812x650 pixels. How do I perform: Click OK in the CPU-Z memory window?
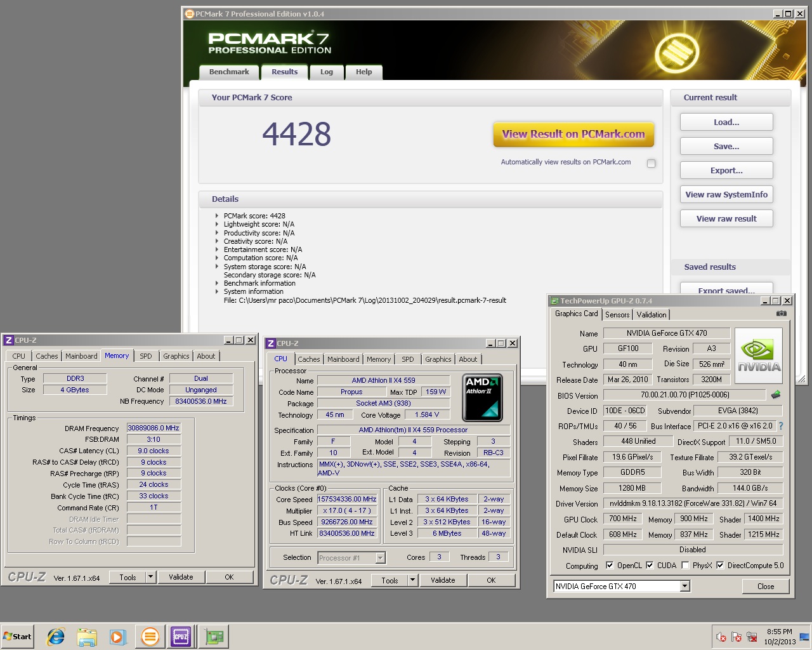click(229, 577)
